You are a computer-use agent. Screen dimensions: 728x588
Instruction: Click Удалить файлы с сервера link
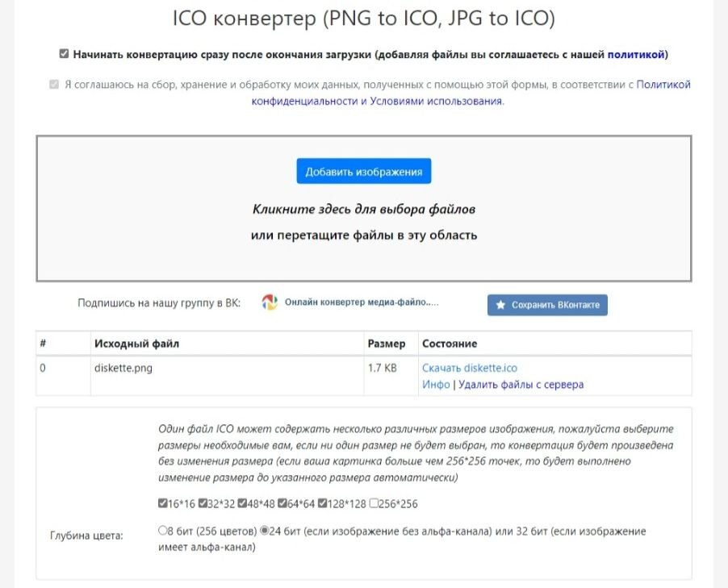pos(521,384)
